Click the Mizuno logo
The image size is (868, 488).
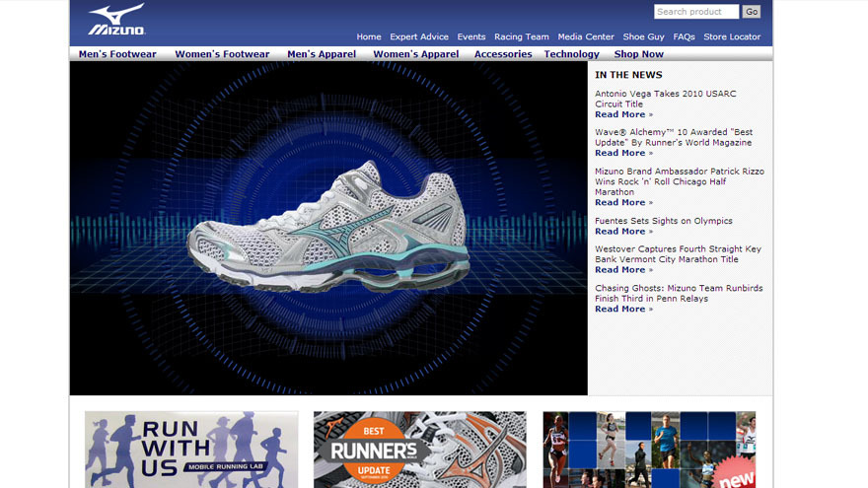tap(116, 20)
